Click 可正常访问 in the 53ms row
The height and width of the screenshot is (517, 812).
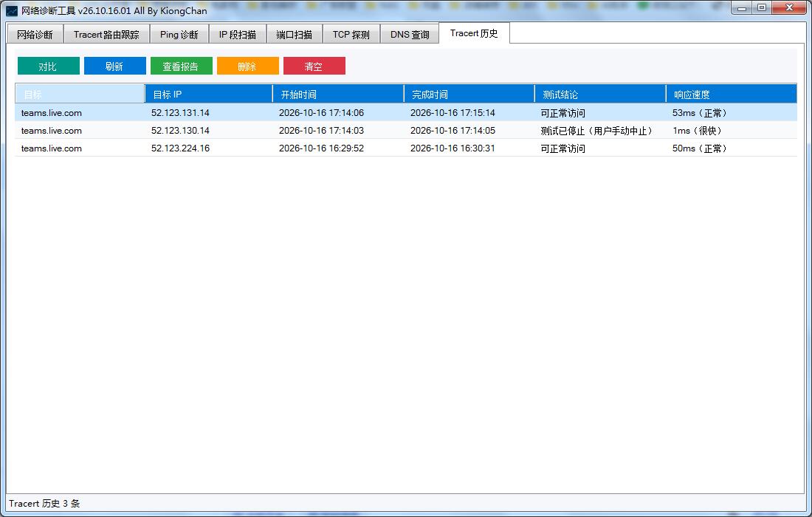coord(563,113)
